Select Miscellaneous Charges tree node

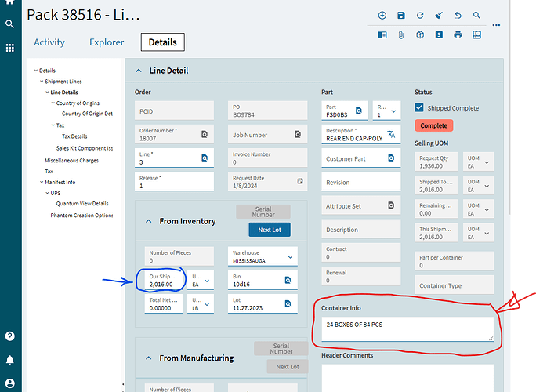pyautogui.click(x=72, y=161)
